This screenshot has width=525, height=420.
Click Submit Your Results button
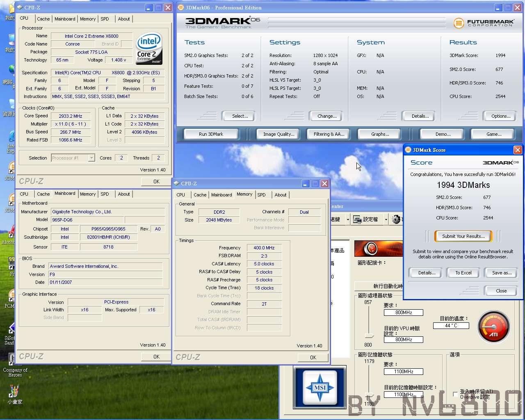click(x=463, y=236)
